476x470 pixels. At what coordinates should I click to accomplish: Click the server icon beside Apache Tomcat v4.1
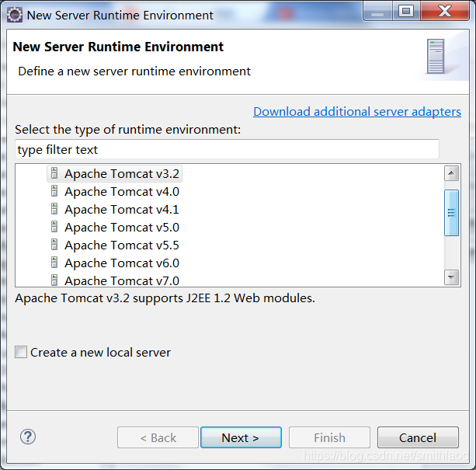pos(54,209)
